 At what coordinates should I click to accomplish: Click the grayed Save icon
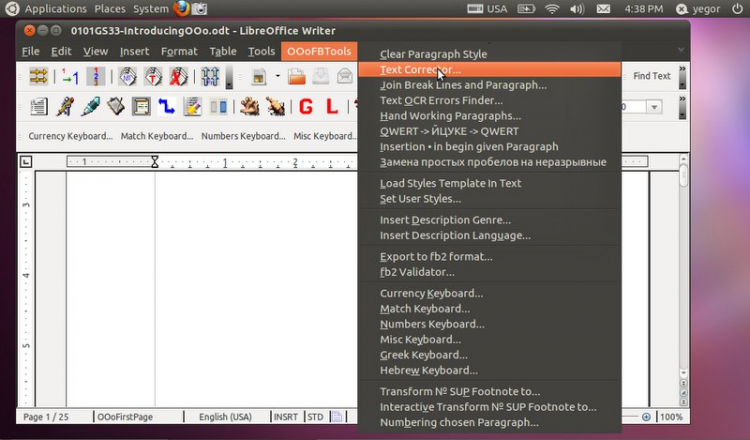[321, 77]
